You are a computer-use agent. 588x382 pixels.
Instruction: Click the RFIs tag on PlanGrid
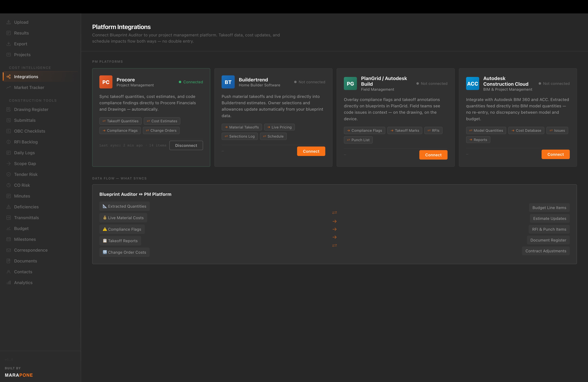(x=433, y=131)
